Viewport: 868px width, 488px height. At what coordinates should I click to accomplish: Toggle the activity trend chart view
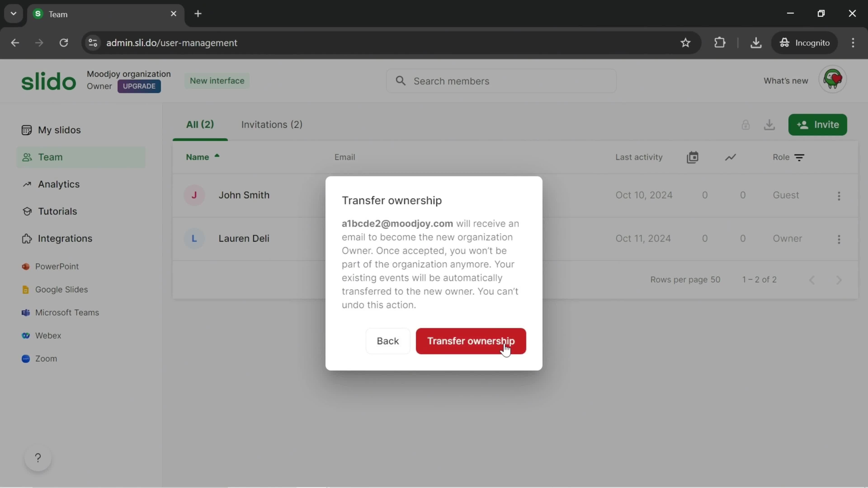coord(730,157)
